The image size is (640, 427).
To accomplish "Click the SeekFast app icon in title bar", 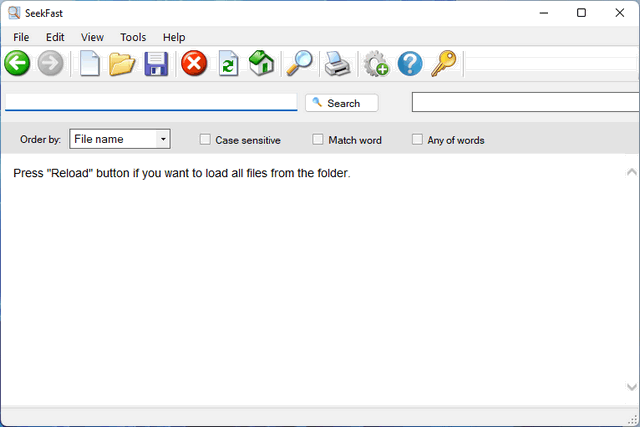I will (x=14, y=13).
